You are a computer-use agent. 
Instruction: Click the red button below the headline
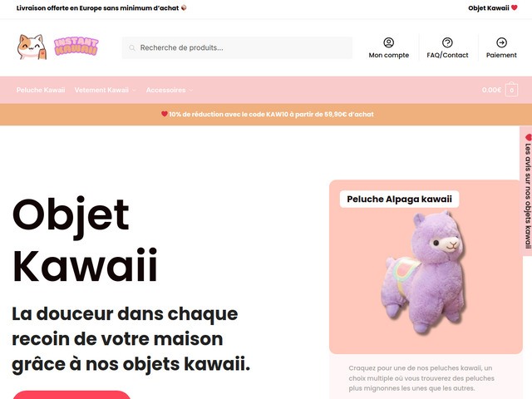click(71, 395)
